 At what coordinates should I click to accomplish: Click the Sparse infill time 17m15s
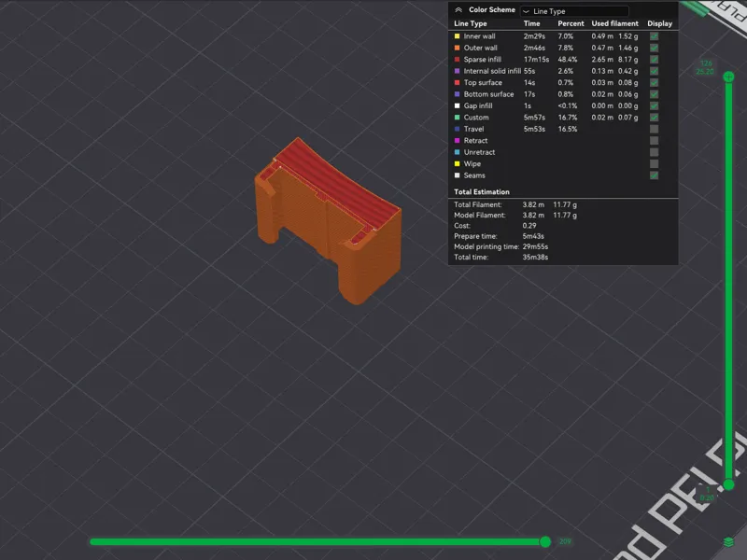(536, 60)
